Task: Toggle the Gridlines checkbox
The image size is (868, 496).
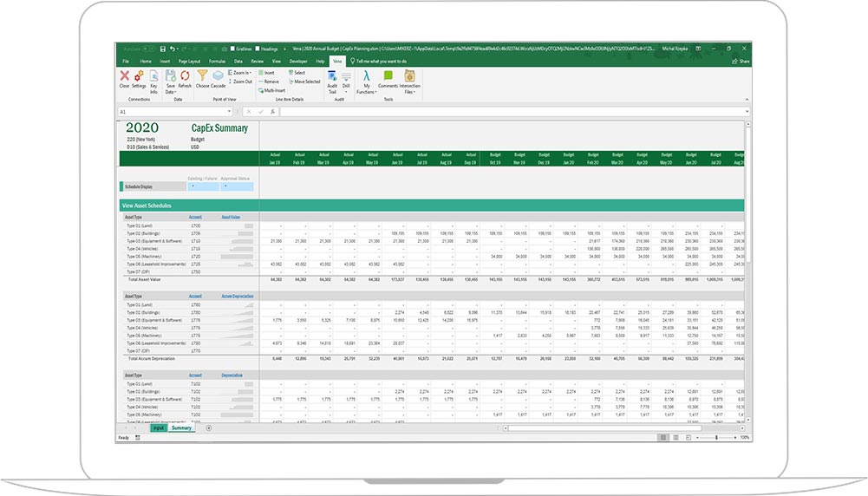Action: point(232,49)
